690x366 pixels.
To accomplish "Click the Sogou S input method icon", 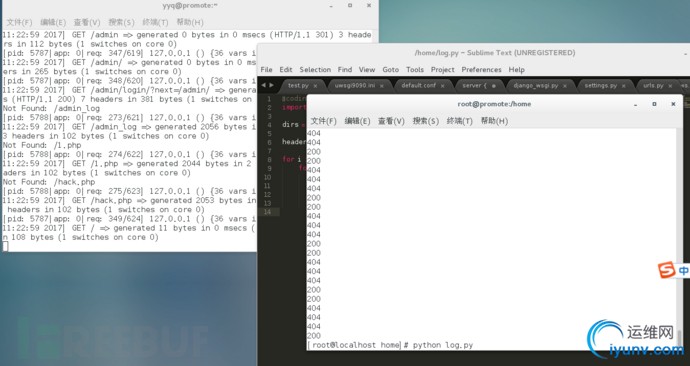I will [x=667, y=270].
